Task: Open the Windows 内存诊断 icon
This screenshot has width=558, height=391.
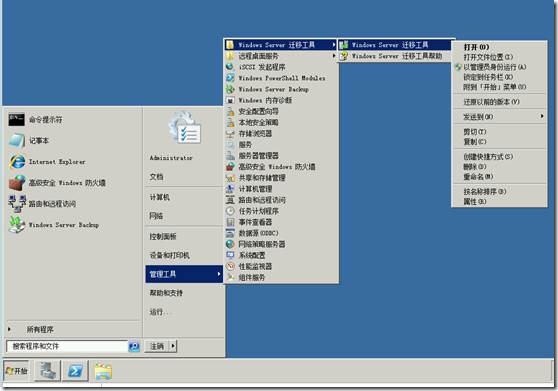Action: point(230,100)
